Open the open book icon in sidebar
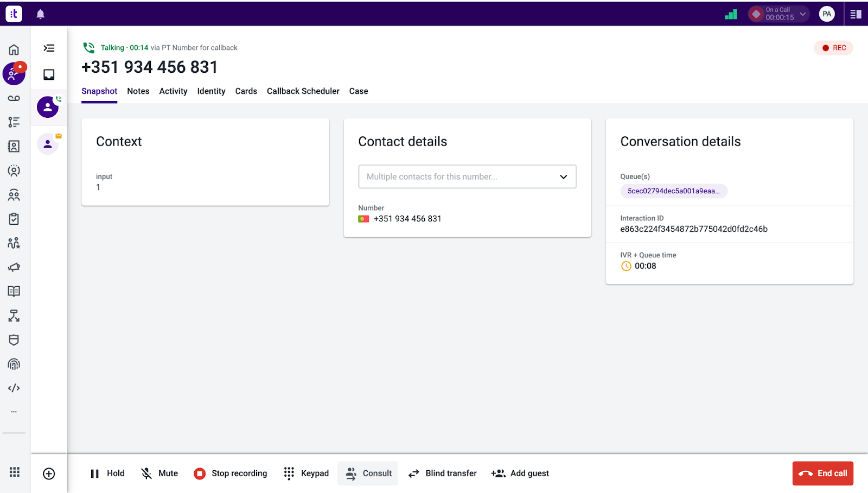This screenshot has height=493, width=868. tap(14, 291)
